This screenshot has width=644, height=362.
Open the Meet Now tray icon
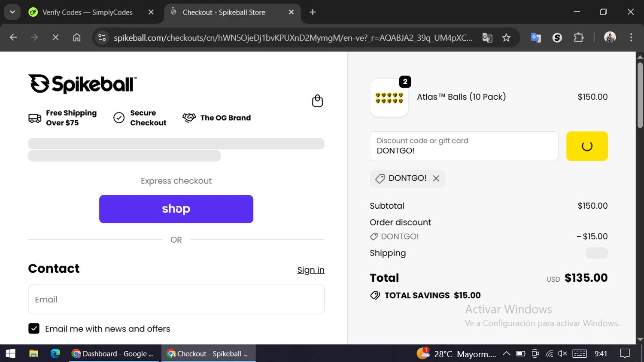[x=535, y=353]
